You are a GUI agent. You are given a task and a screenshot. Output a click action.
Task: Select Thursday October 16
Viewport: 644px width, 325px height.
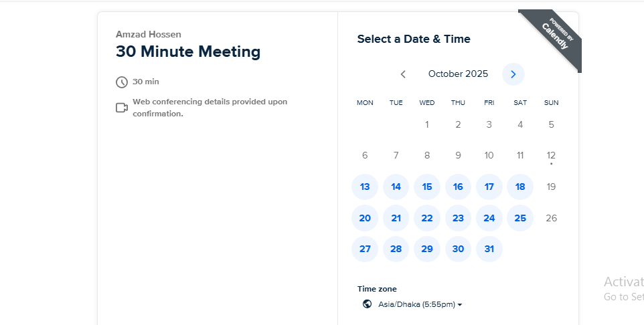click(458, 187)
